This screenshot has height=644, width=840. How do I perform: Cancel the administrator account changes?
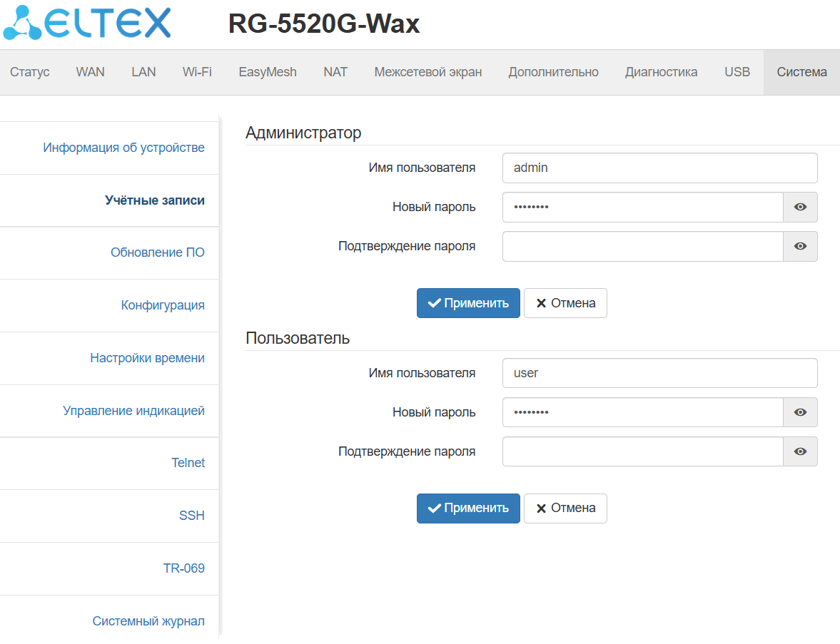pos(565,303)
